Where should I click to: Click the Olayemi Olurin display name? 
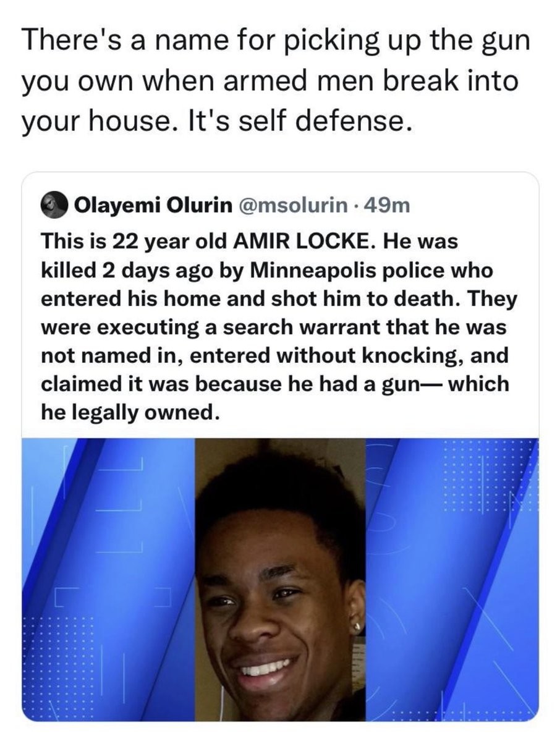(154, 206)
